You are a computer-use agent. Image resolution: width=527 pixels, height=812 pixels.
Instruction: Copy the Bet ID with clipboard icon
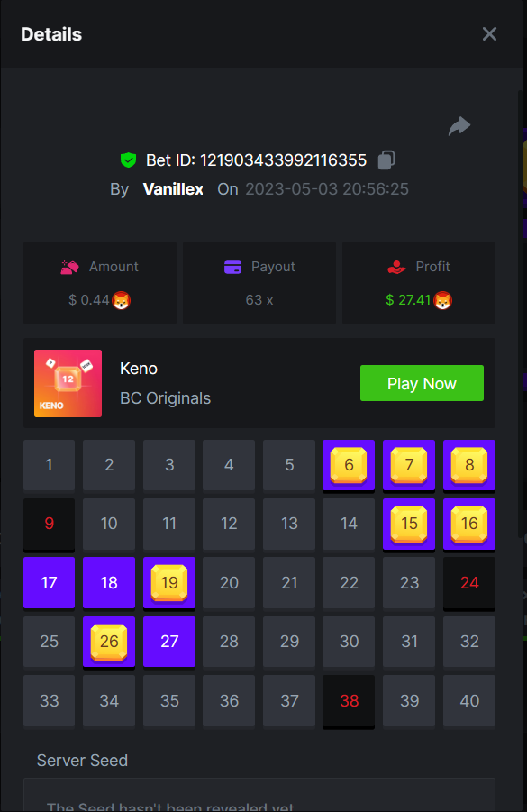(x=386, y=160)
